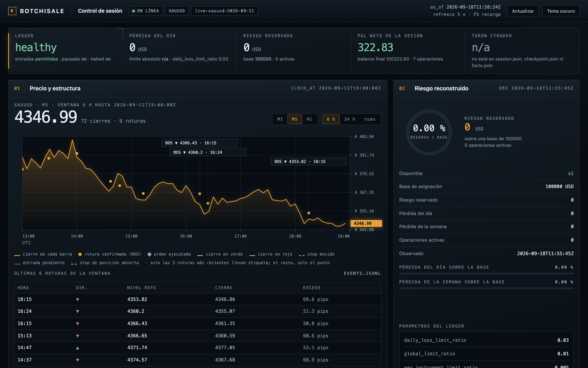Click the down arrow in the 16:15 row
This screenshot has width=588, height=368.
pos(78,323)
